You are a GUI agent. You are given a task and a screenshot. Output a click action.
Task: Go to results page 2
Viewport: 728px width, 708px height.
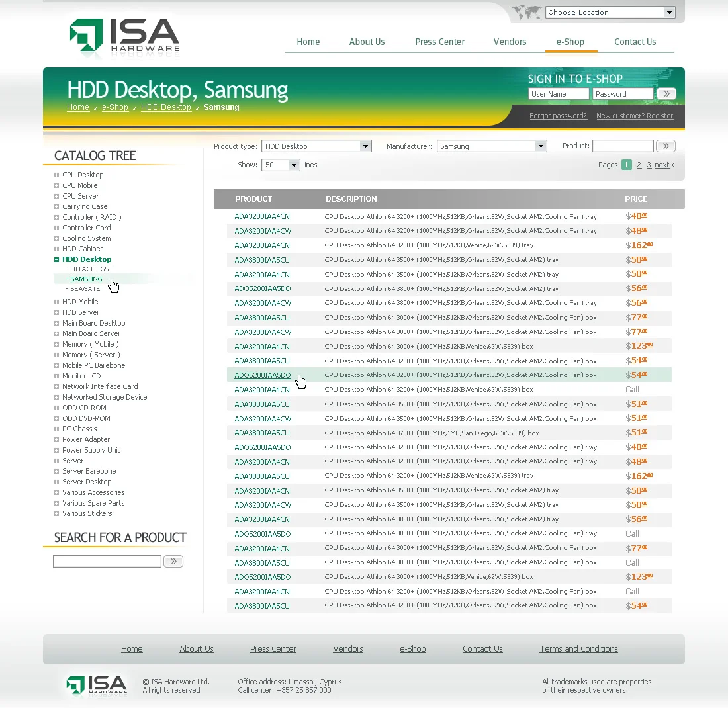[639, 165]
